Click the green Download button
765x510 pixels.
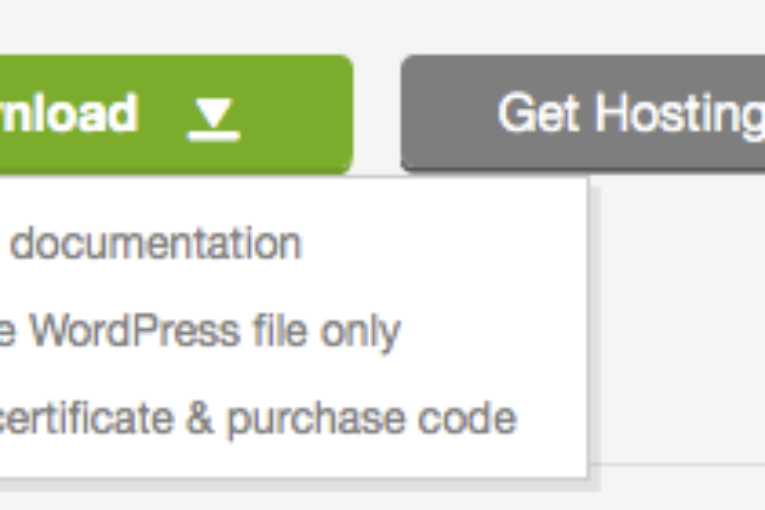coord(176,114)
